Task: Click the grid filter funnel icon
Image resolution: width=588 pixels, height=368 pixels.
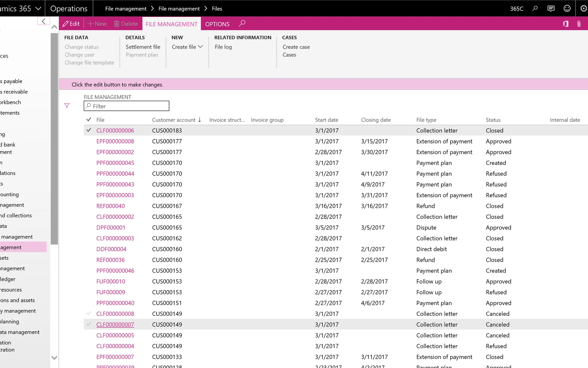Action: click(67, 106)
